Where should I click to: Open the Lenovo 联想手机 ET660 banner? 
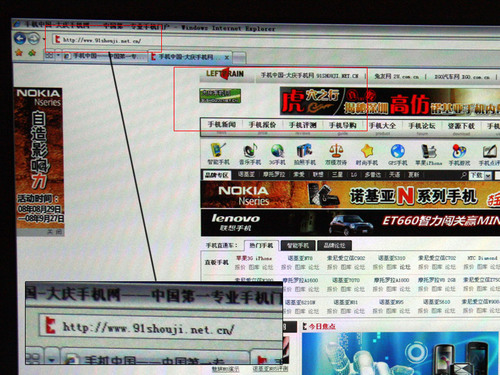350,223
